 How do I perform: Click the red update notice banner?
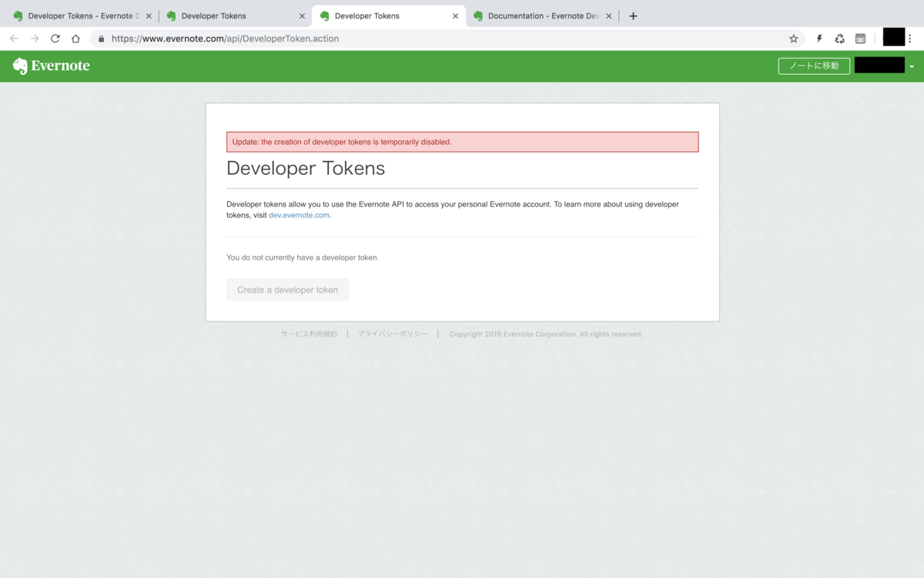tap(462, 142)
